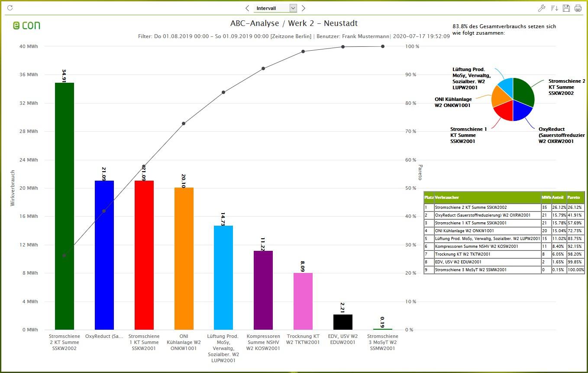Screen dimensions: 588x373
Task: Click the econ logo
Action: [26, 26]
